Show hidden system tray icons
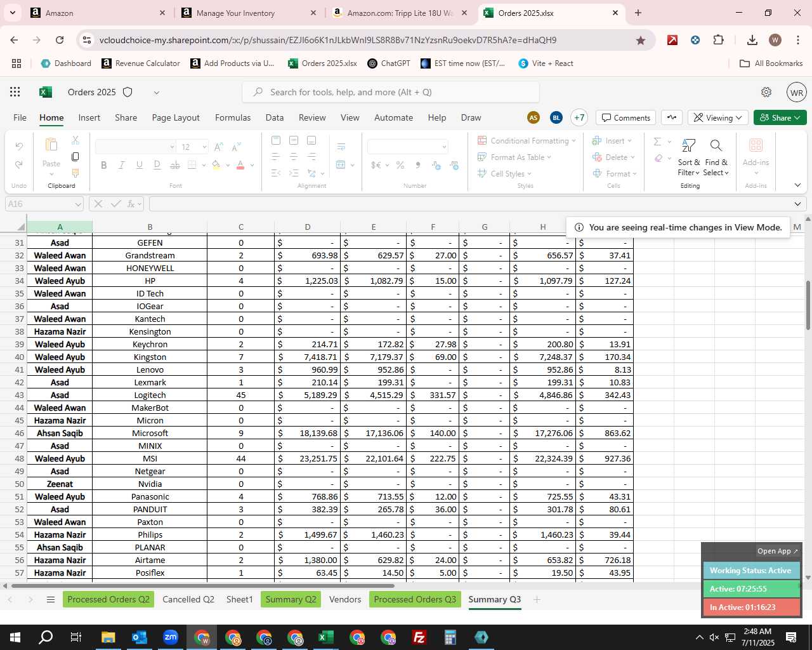 (x=699, y=637)
